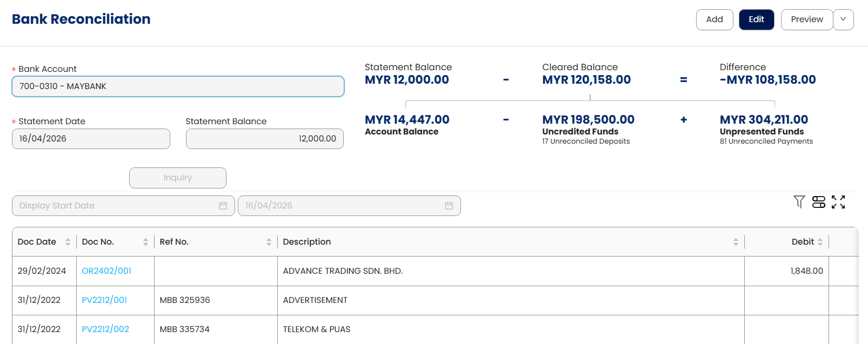Sort by Doc Date column
Screen dimensions: 868x344
pyautogui.click(x=68, y=242)
